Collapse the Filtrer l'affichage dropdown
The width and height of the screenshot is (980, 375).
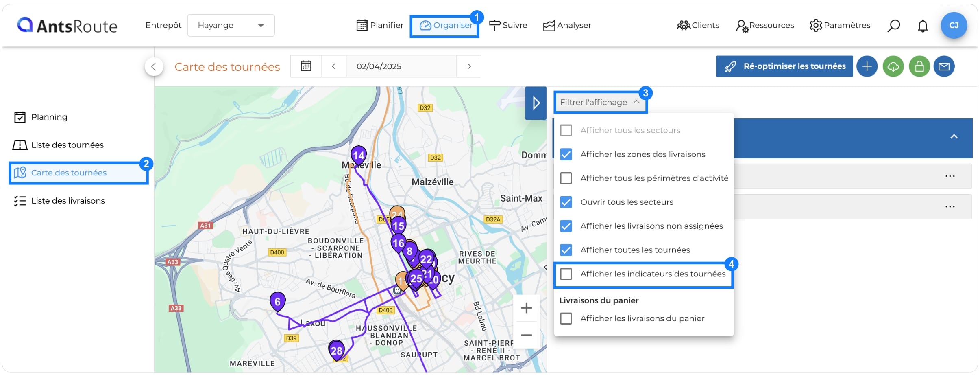pyautogui.click(x=600, y=102)
